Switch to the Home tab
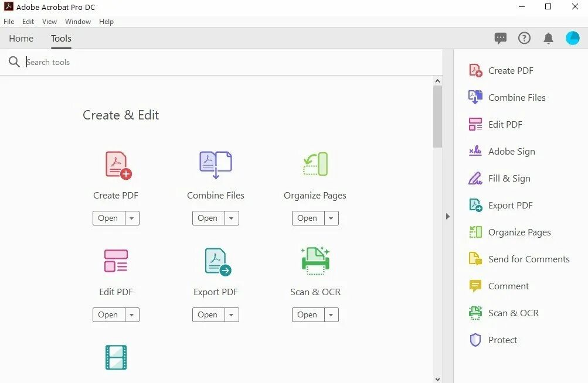The height and width of the screenshot is (383, 588). tap(21, 38)
